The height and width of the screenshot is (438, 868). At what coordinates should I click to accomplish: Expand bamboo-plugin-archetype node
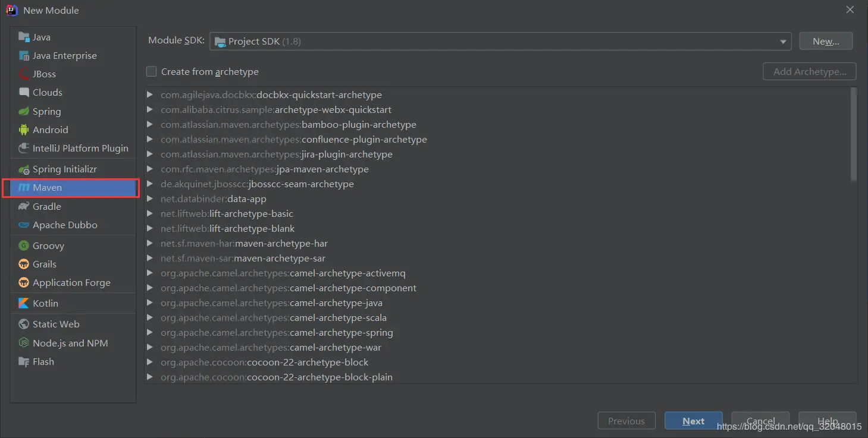point(150,124)
